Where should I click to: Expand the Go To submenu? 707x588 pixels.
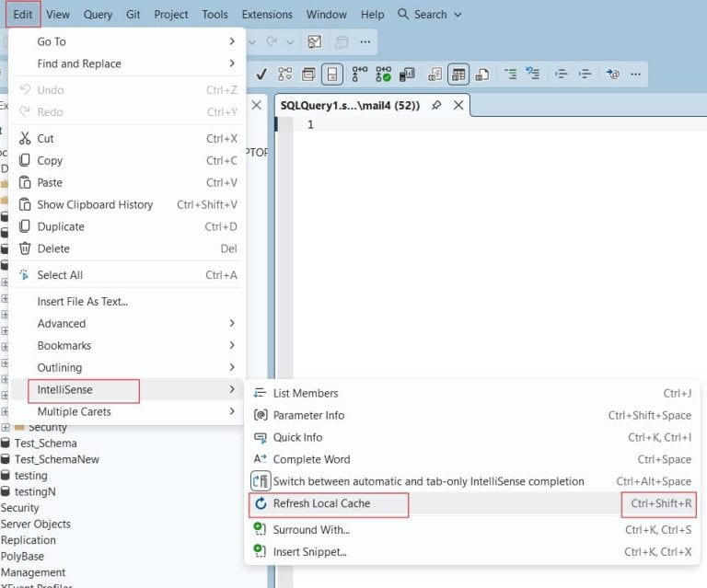click(x=127, y=41)
